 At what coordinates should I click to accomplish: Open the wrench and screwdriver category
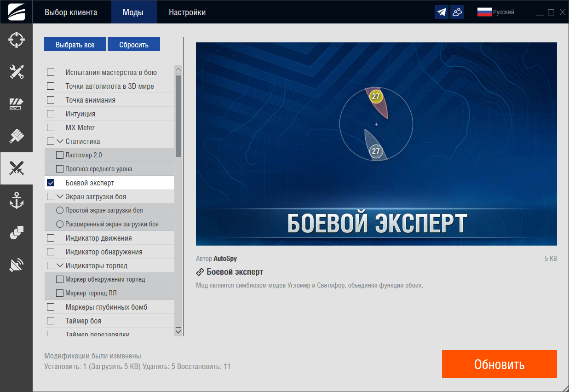(x=17, y=72)
